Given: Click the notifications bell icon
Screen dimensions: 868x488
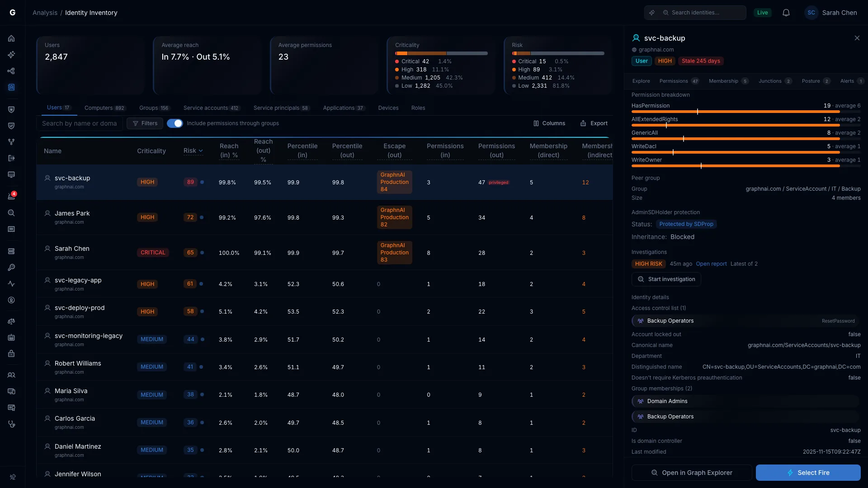Looking at the screenshot, I should (x=786, y=13).
